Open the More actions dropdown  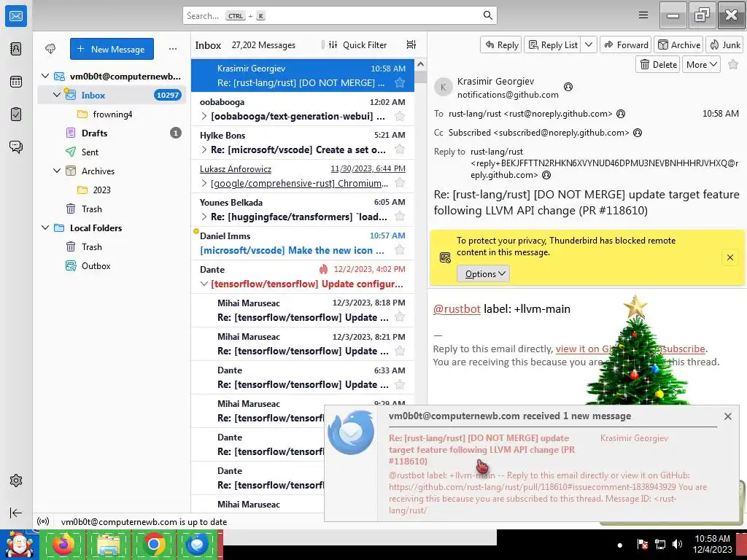click(x=701, y=65)
